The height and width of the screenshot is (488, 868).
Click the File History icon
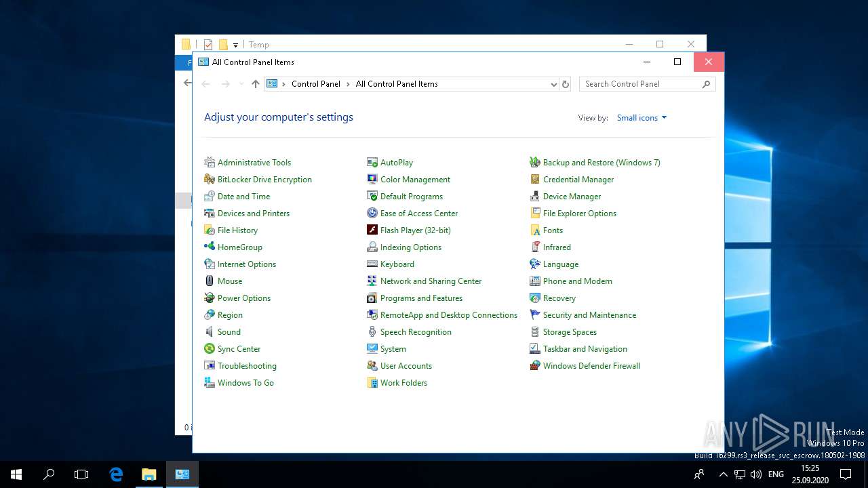(210, 230)
